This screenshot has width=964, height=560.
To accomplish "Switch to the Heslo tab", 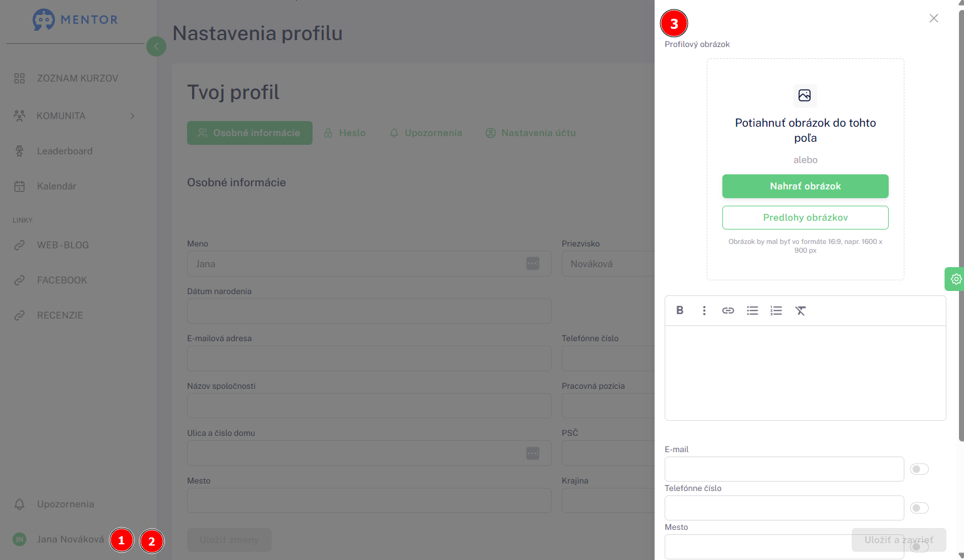I will pos(345,133).
